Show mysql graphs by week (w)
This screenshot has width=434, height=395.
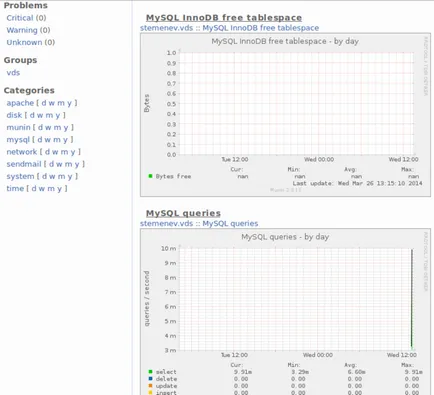point(48,140)
